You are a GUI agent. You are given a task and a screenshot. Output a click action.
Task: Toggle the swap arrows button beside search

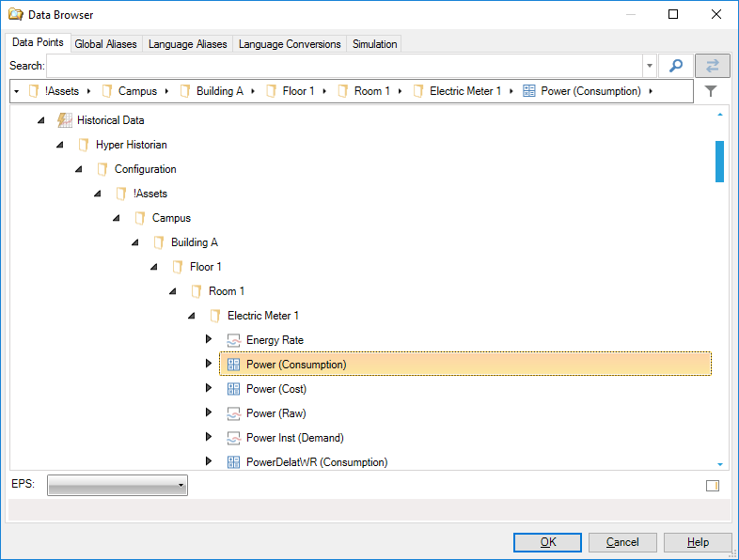pos(713,66)
